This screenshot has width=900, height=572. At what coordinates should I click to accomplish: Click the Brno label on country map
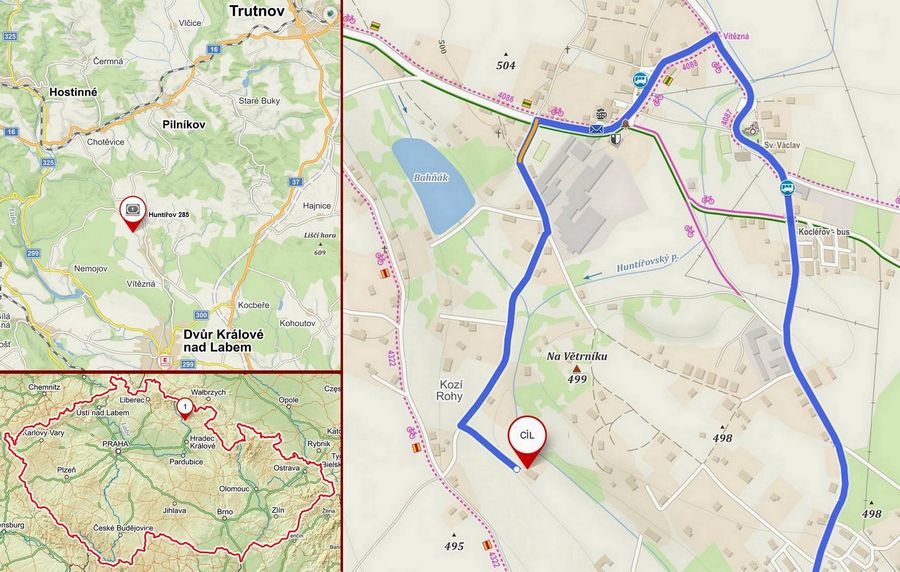point(225,511)
